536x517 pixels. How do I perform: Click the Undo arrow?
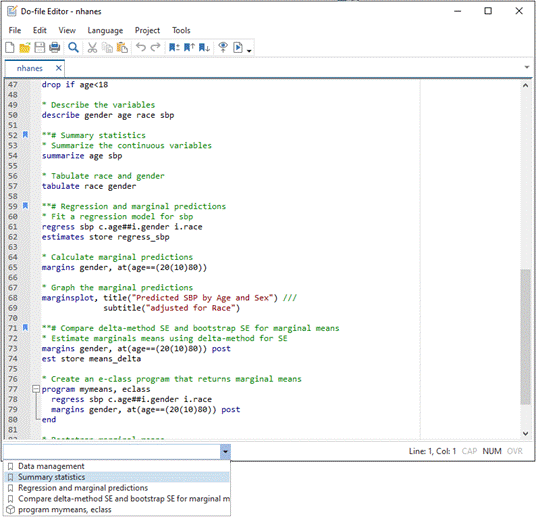coord(140,47)
